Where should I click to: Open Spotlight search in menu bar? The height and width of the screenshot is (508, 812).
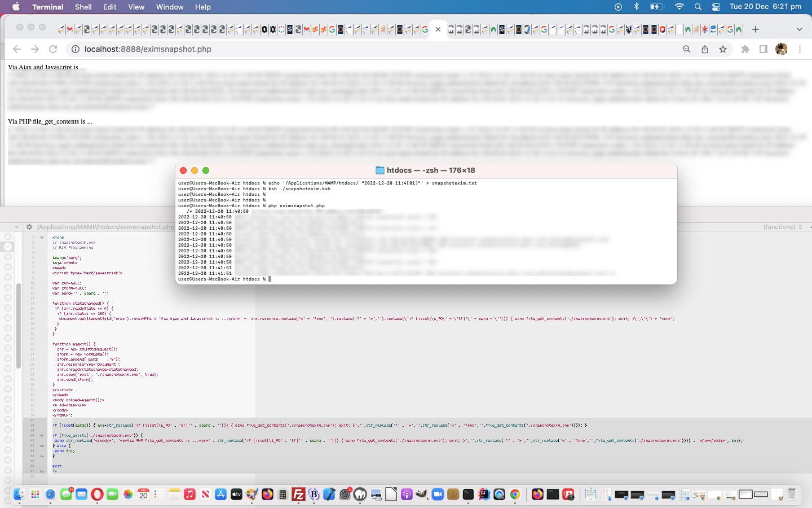[x=698, y=7]
